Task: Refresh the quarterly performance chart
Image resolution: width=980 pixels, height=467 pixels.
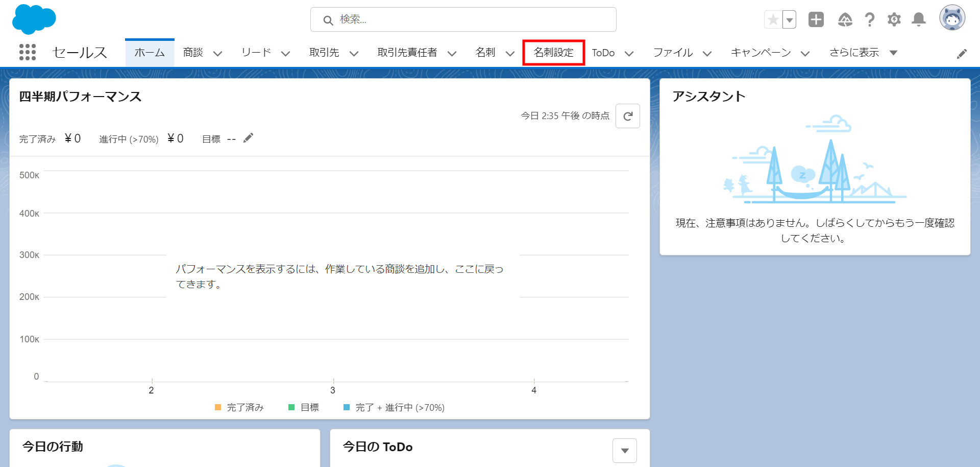Action: point(627,116)
